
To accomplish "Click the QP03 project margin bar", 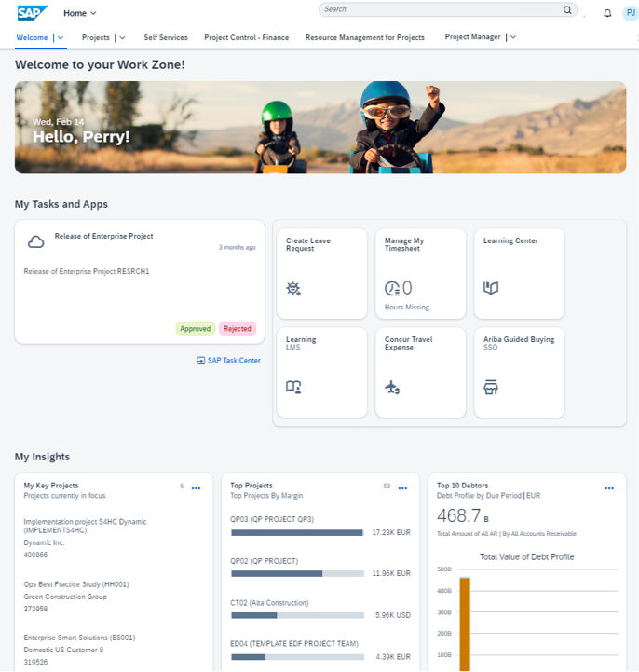I will coord(298,533).
